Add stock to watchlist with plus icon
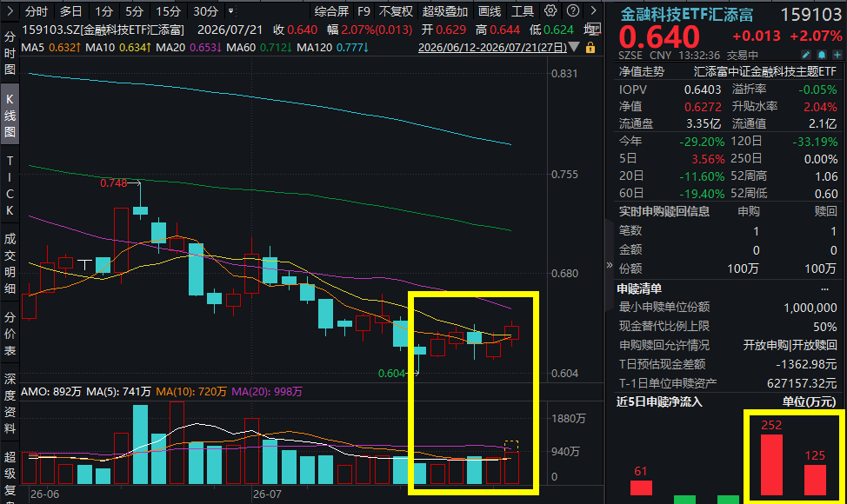This screenshot has height=504, width=847. click(x=837, y=55)
